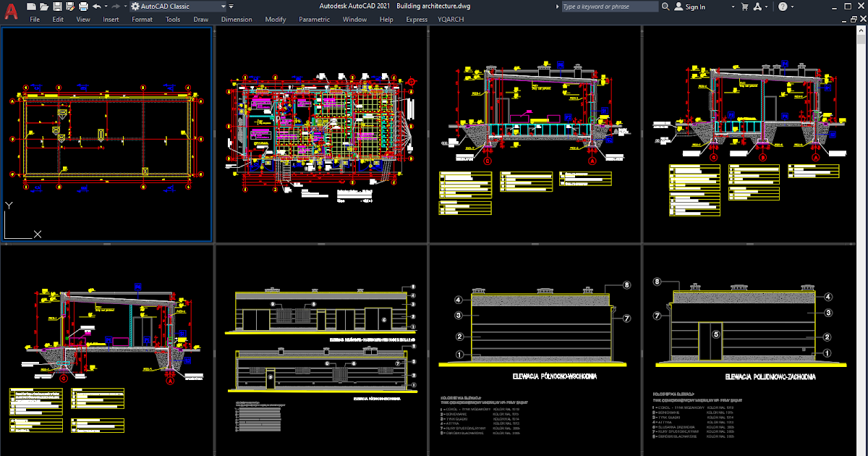868x456 pixels.
Task: Open the Draw menu
Action: pos(201,20)
